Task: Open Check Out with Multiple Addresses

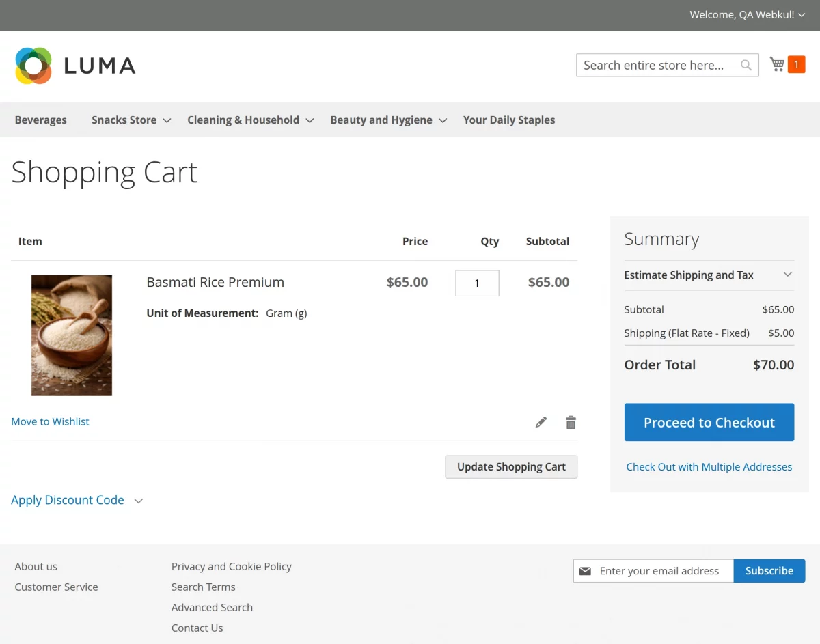Action: pyautogui.click(x=709, y=466)
